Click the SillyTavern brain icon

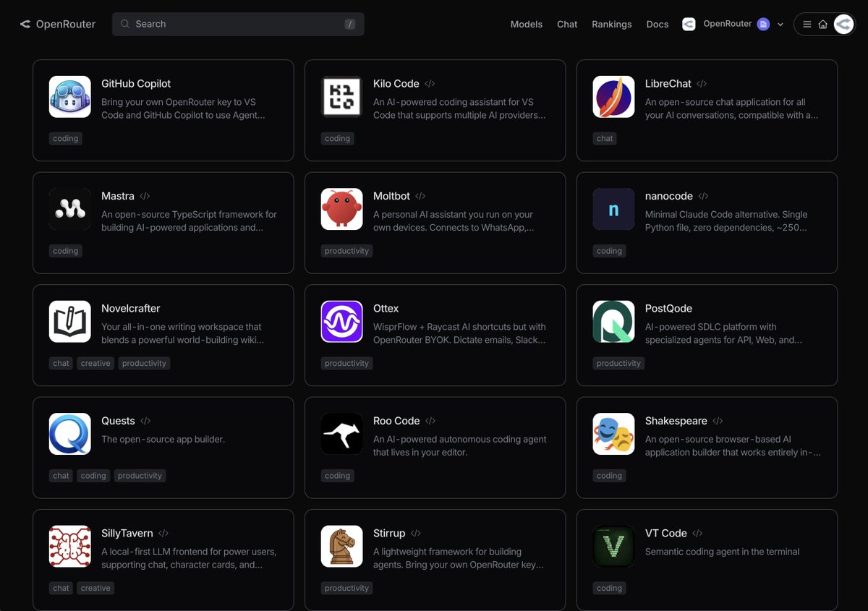[x=69, y=546]
